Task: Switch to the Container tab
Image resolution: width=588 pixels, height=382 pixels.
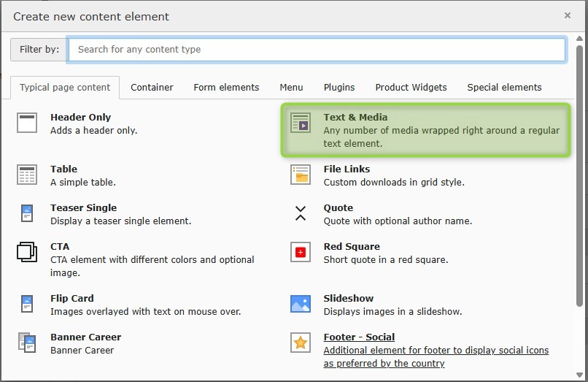Action: click(x=152, y=88)
